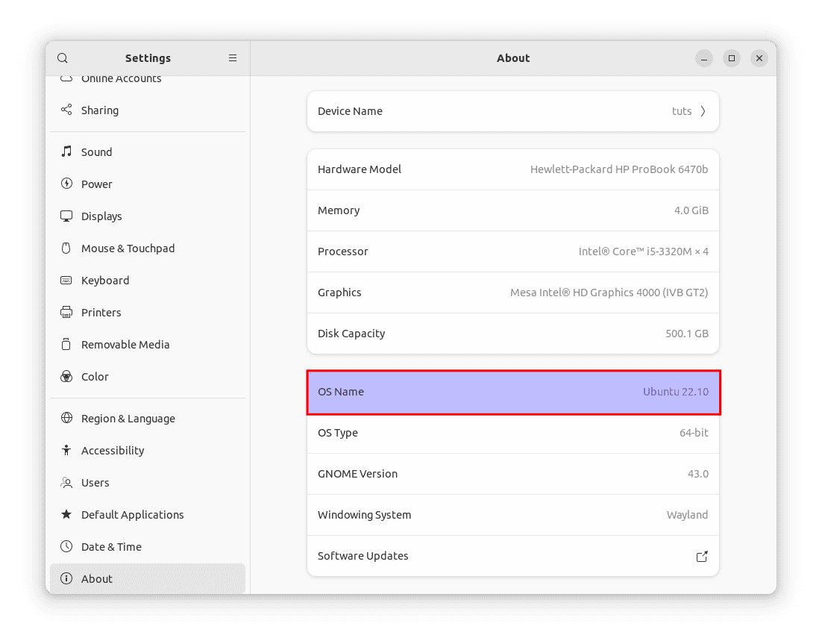This screenshot has height=644, width=822.
Task: Click the keyboard icon in the sidebar
Action: point(66,280)
